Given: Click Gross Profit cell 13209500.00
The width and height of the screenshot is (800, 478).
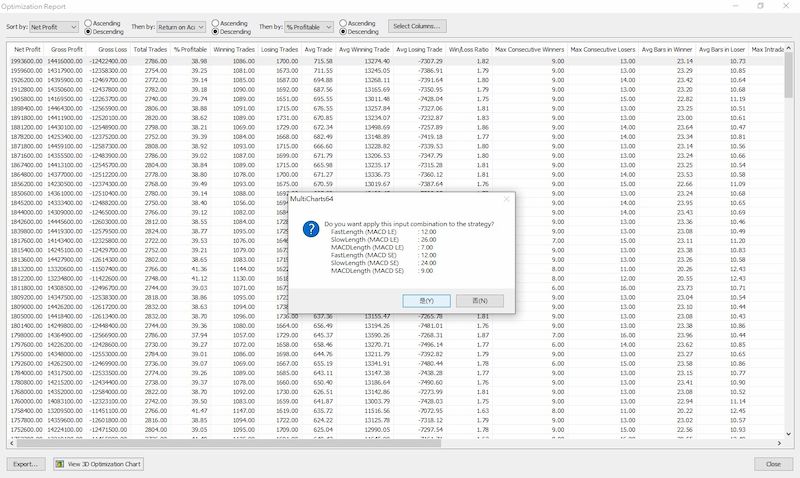Looking at the screenshot, I should coord(65,411).
